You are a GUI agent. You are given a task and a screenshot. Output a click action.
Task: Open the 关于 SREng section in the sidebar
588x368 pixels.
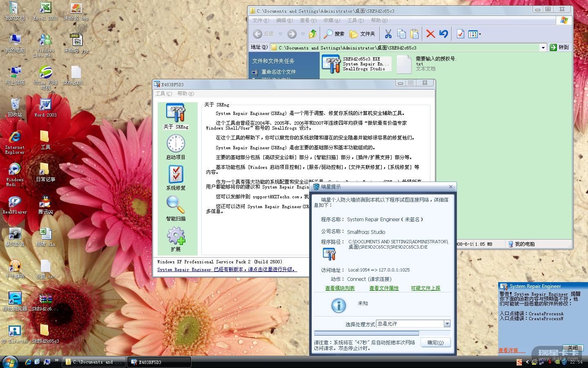[x=176, y=116]
